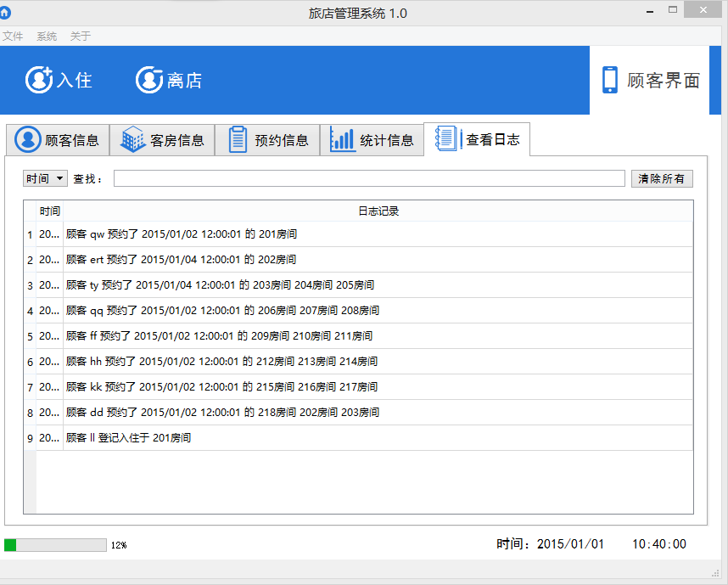Select log entry for 顾客 qq

pos(378,311)
